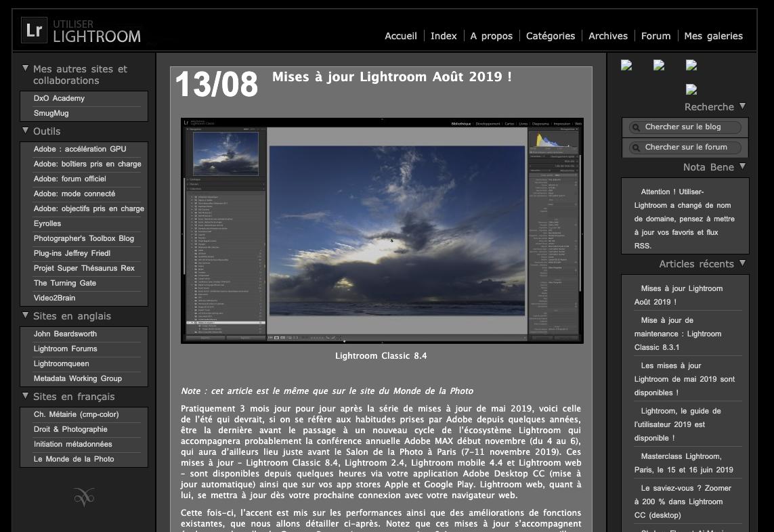The width and height of the screenshot is (774, 532).
Task: Collapse the Sites en anglais section
Action: pos(25,315)
